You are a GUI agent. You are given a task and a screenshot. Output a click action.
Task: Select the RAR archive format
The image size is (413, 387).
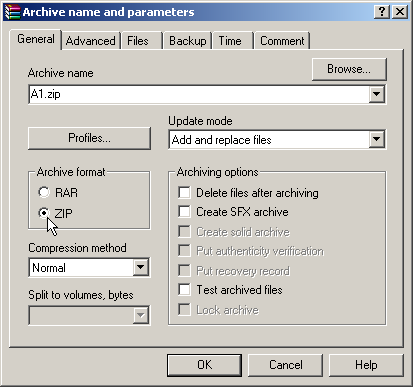click(44, 192)
